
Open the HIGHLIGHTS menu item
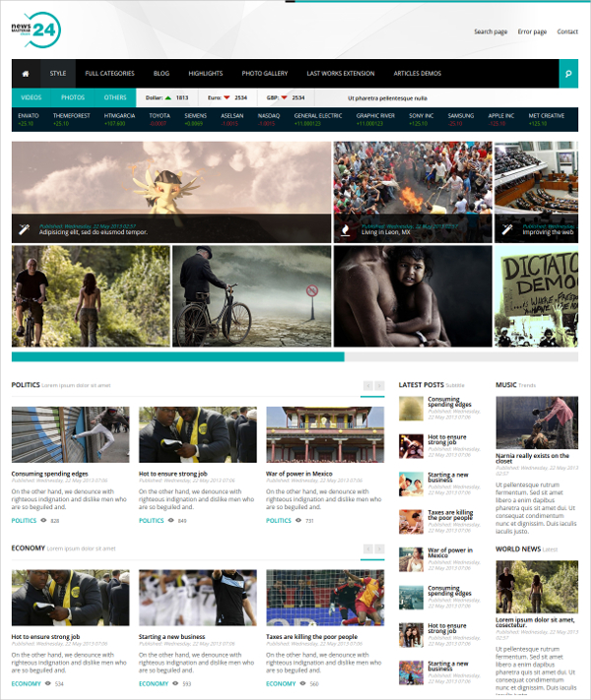tap(206, 74)
